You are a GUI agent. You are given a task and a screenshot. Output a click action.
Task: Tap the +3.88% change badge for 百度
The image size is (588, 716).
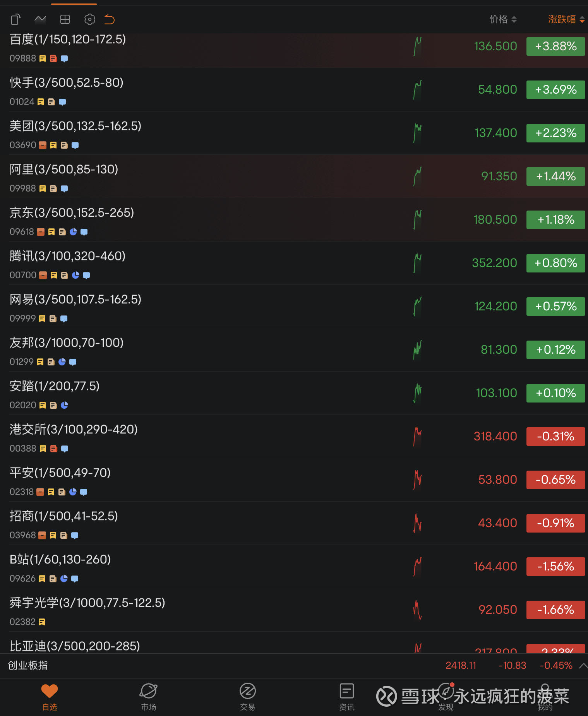(x=555, y=46)
